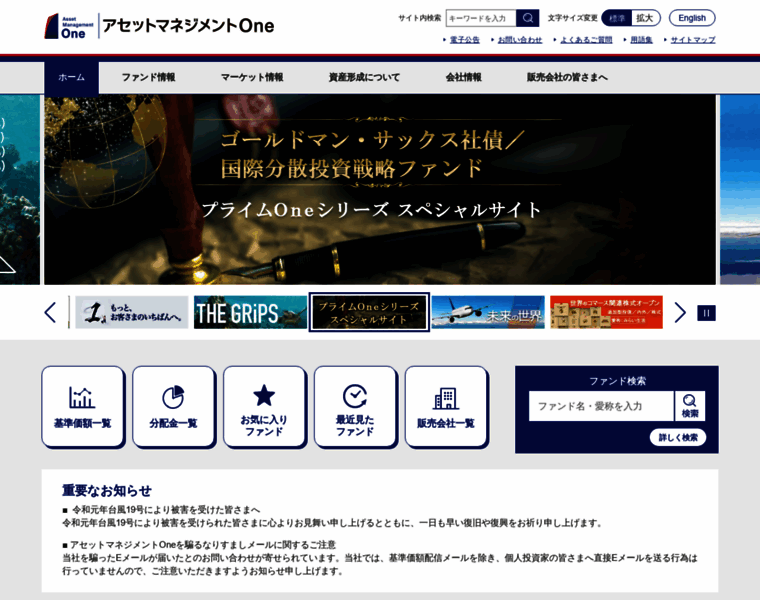Viewport: 760px width, 600px height.
Task: Select the 拡大 text size option
Action: click(x=645, y=18)
